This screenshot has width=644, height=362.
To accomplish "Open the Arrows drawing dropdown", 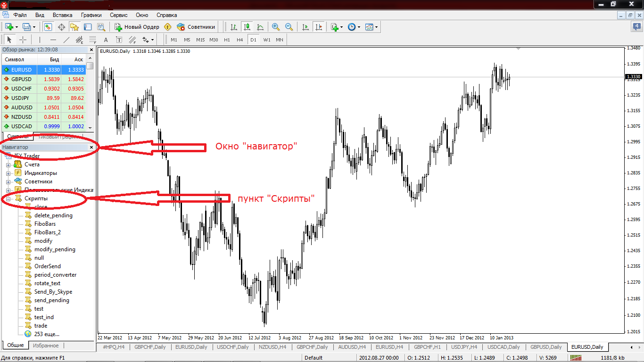I will pos(148,40).
